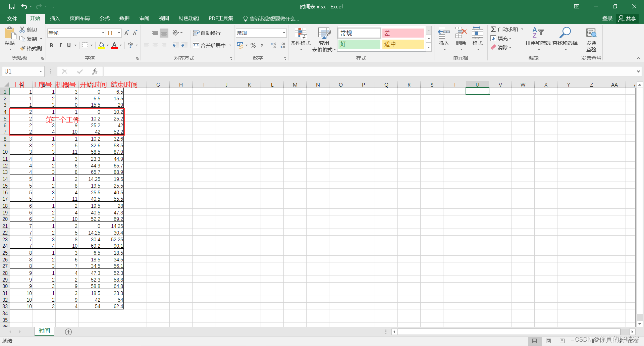Image resolution: width=644 pixels, height=346 pixels.
Task: Click the Save icon in quick access toolbar
Action: [x=12, y=6]
